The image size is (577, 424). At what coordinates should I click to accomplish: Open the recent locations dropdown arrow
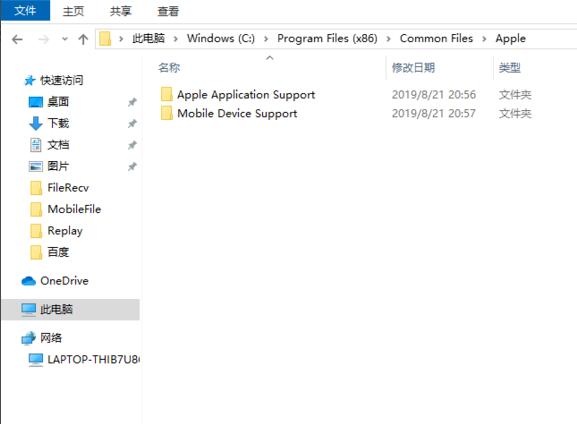tap(65, 39)
